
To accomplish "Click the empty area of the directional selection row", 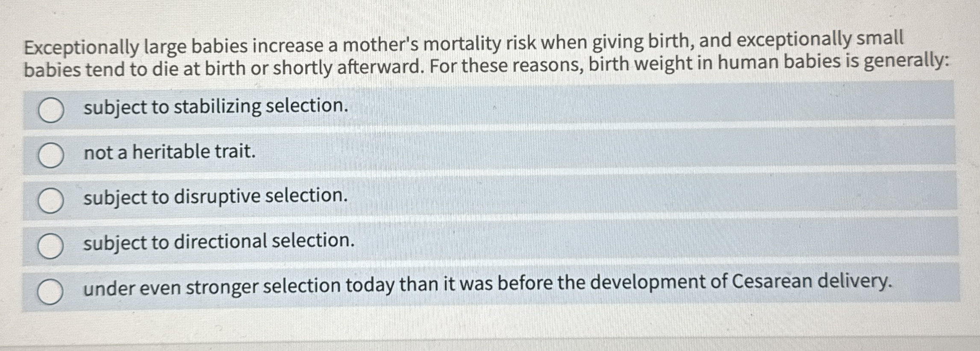I will tap(641, 241).
